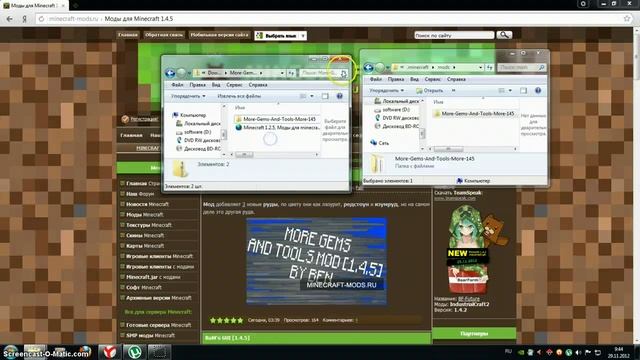The width and height of the screenshot is (640, 360).
Task: Open the taskbar clock
Action: pyautogui.click(x=618, y=352)
